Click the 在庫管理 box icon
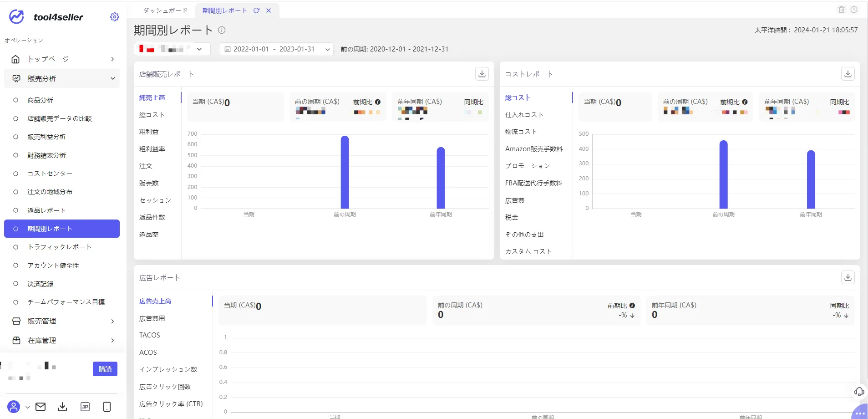This screenshot has width=868, height=419. [x=16, y=340]
